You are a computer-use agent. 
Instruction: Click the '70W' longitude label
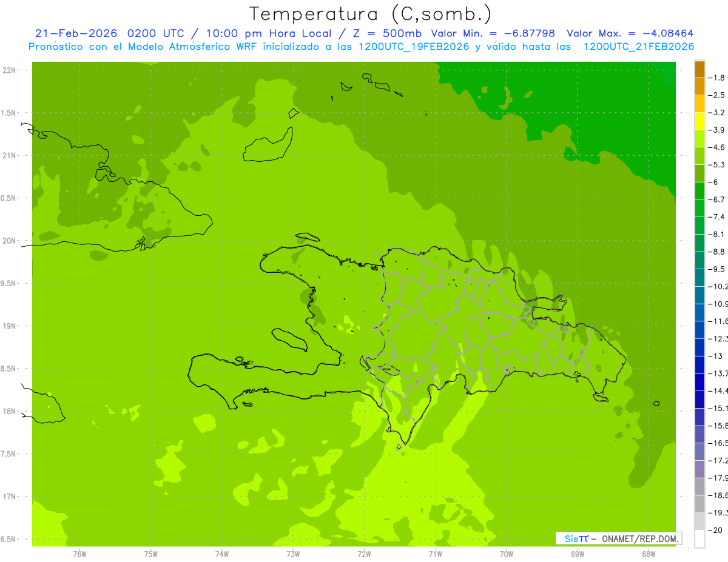coord(506,554)
